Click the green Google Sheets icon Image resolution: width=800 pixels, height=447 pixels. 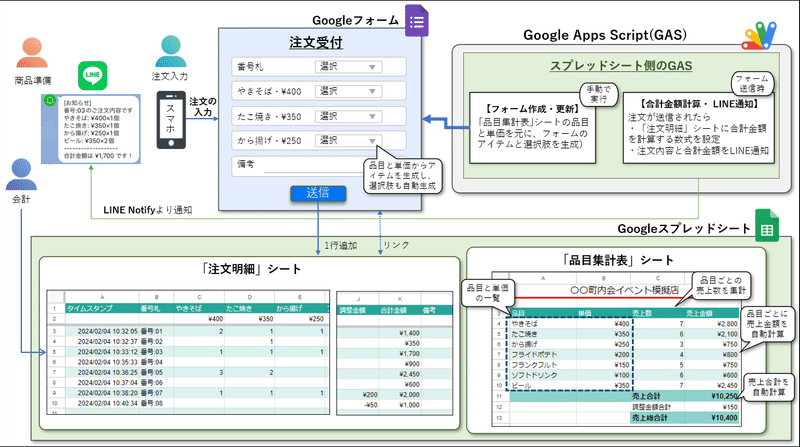(x=767, y=225)
